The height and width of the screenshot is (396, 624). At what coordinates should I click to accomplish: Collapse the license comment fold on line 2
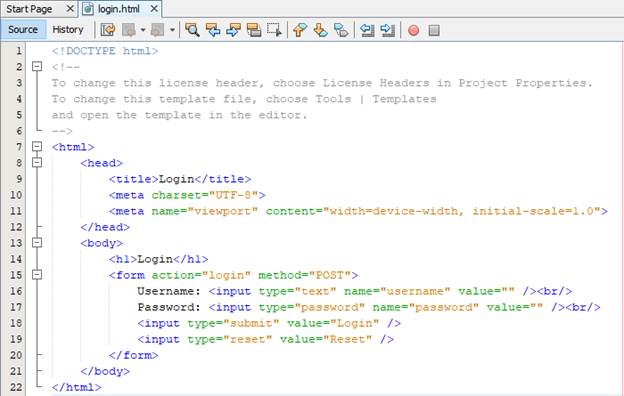pos(37,66)
